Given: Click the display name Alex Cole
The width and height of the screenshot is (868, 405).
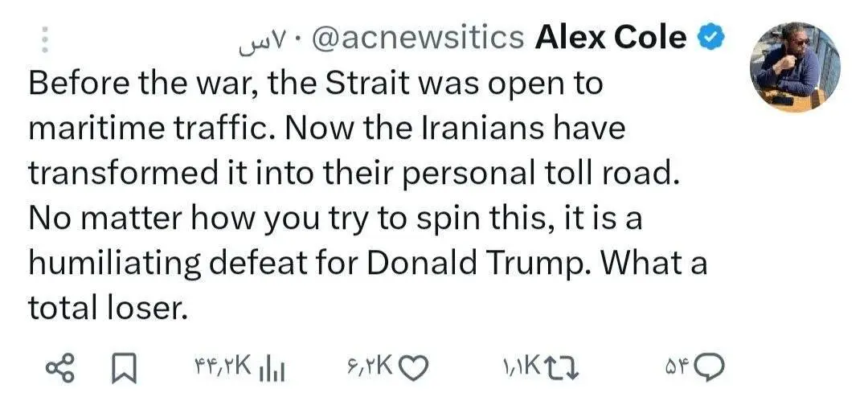Looking at the screenshot, I should pyautogui.click(x=611, y=37).
